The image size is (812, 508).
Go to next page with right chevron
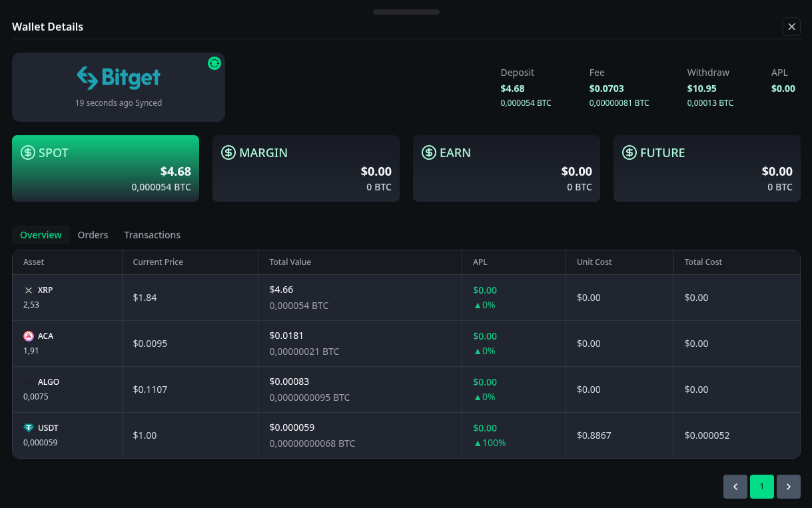click(x=788, y=487)
